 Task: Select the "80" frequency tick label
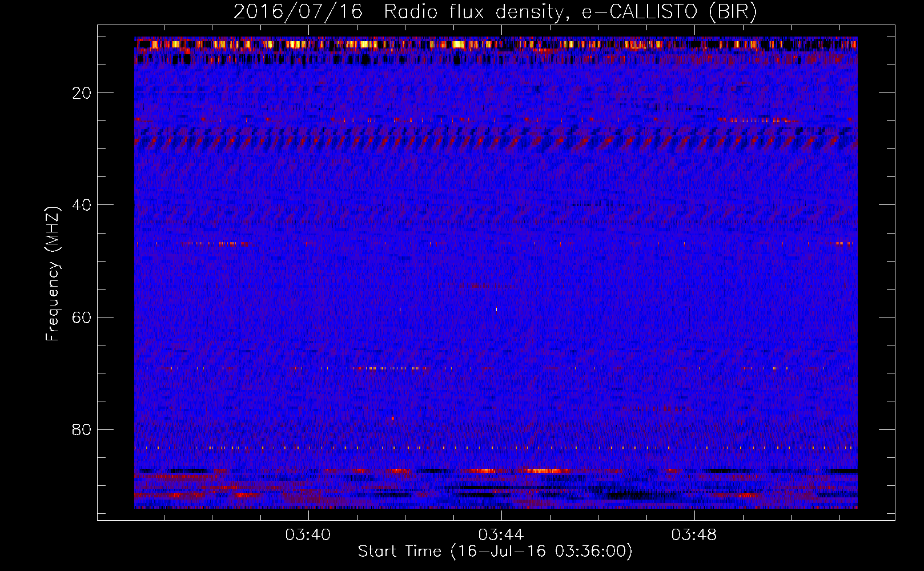[82, 429]
